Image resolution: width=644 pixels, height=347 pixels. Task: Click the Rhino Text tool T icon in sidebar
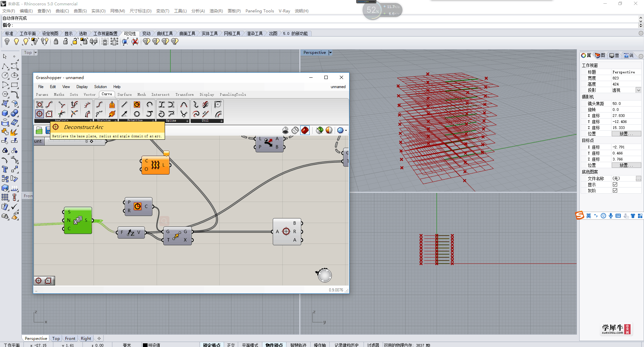click(5, 169)
